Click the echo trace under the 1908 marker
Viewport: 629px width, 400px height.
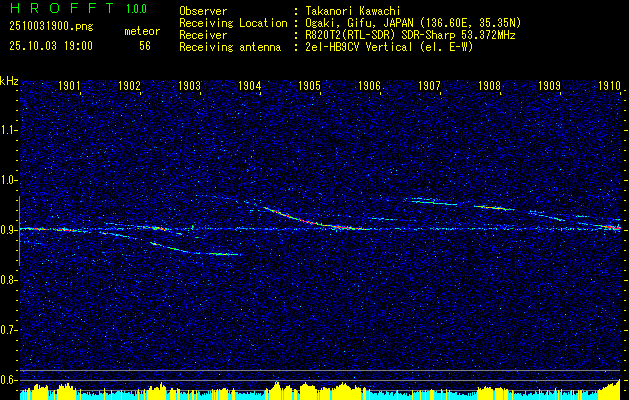493,208
